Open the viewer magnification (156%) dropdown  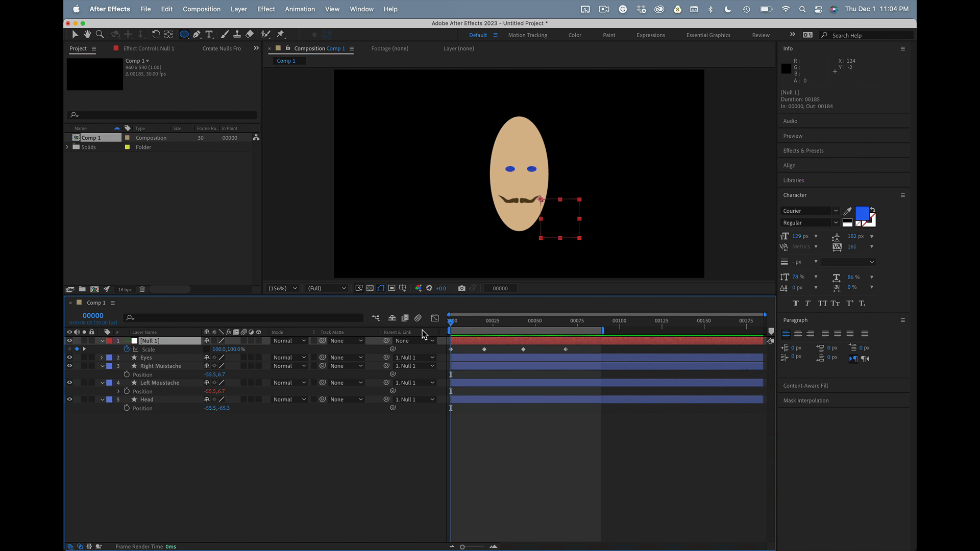tap(283, 288)
